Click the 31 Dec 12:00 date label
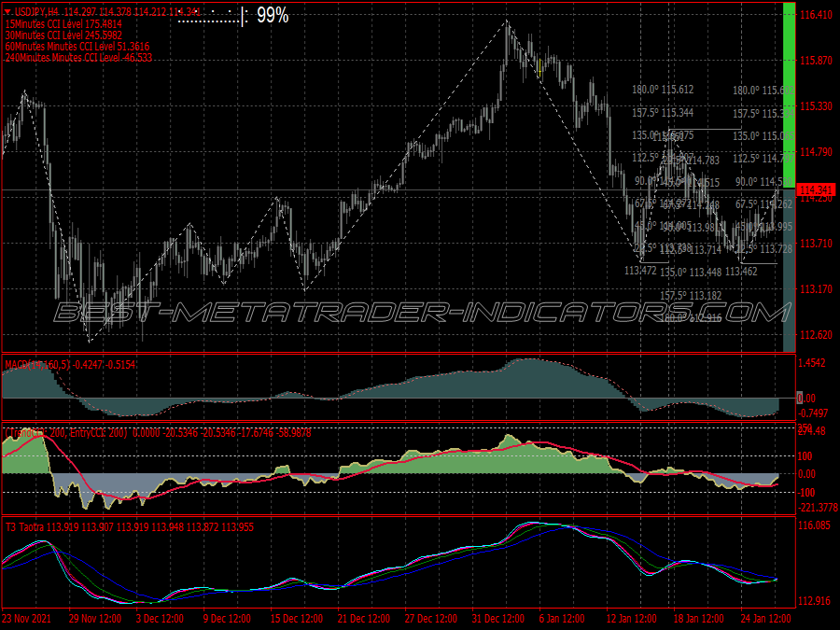The image size is (840, 630). pos(498,618)
